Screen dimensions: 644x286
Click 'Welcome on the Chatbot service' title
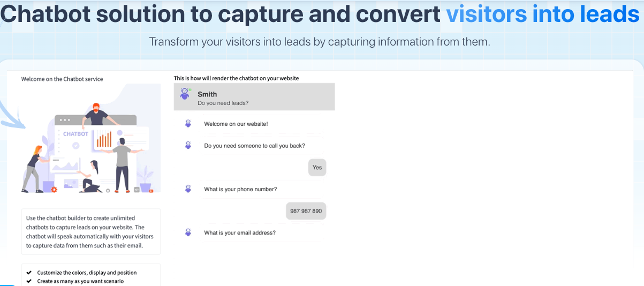pos(62,79)
